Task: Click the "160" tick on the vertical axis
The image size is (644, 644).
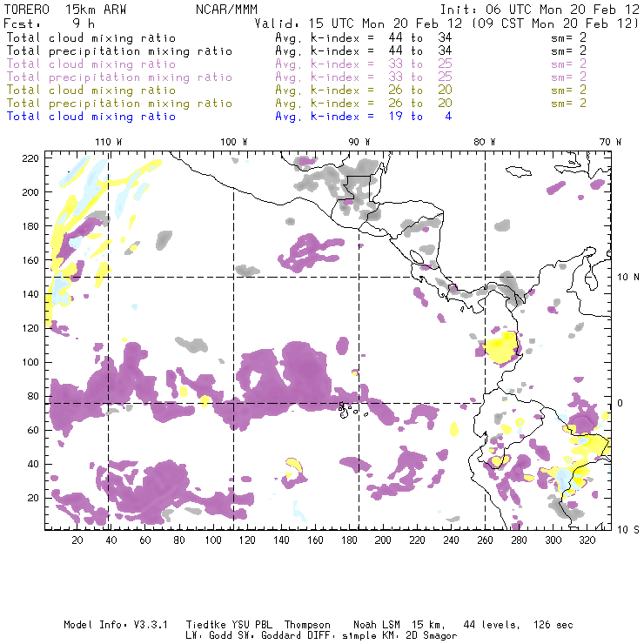Action: coord(30,260)
